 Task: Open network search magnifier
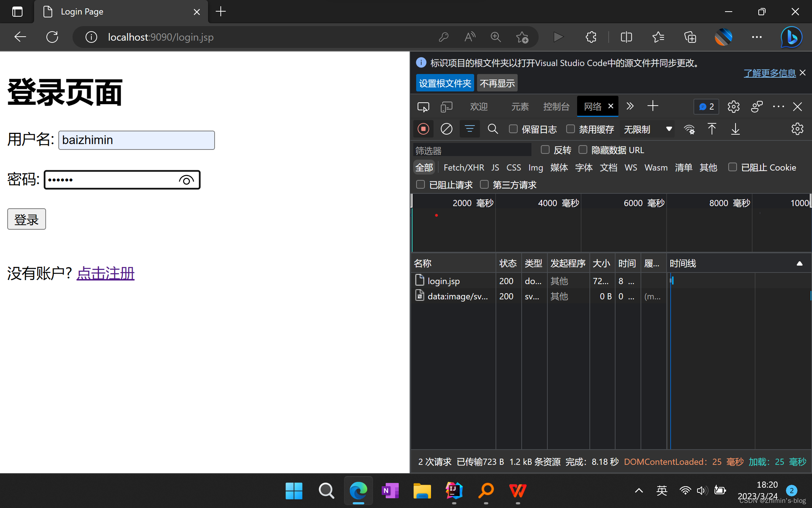click(x=493, y=129)
